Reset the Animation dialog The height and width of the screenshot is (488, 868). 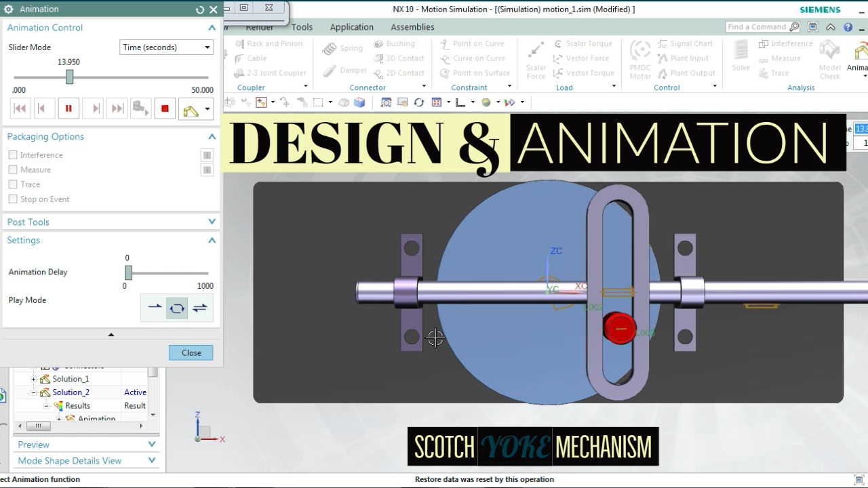point(199,9)
